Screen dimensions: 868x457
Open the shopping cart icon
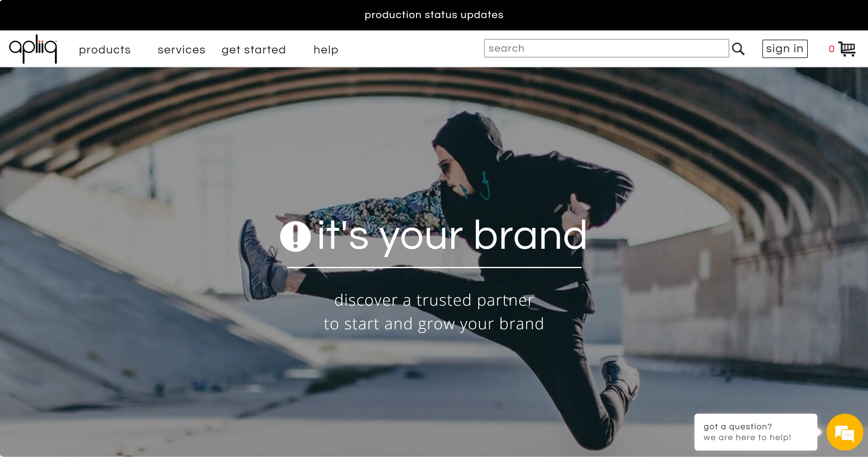tap(847, 49)
